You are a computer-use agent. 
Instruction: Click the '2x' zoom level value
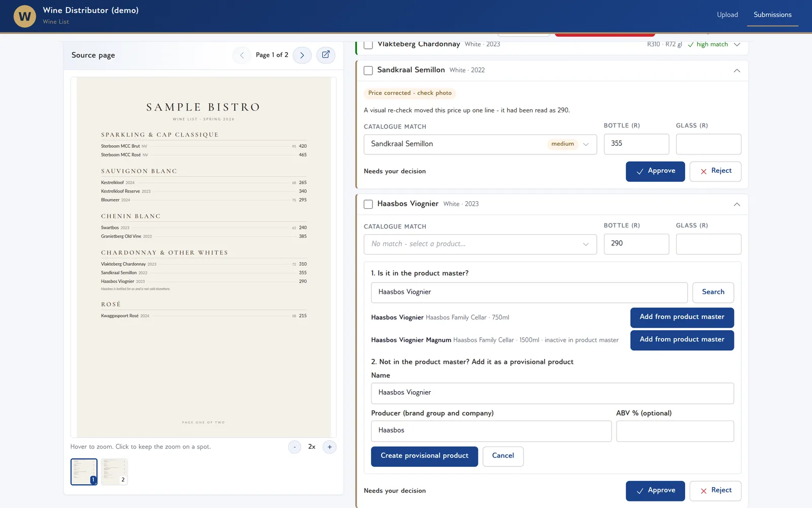coord(312,447)
